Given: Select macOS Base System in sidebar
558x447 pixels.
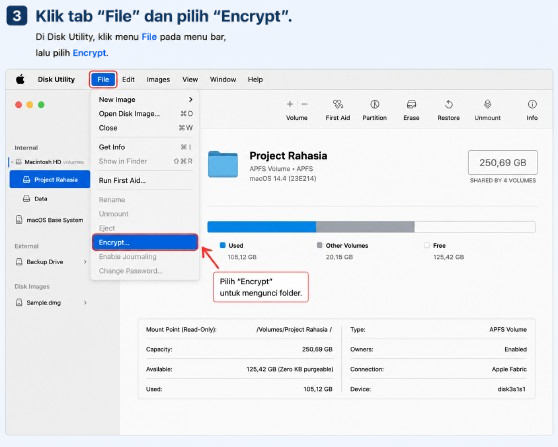Looking at the screenshot, I should 50,220.
